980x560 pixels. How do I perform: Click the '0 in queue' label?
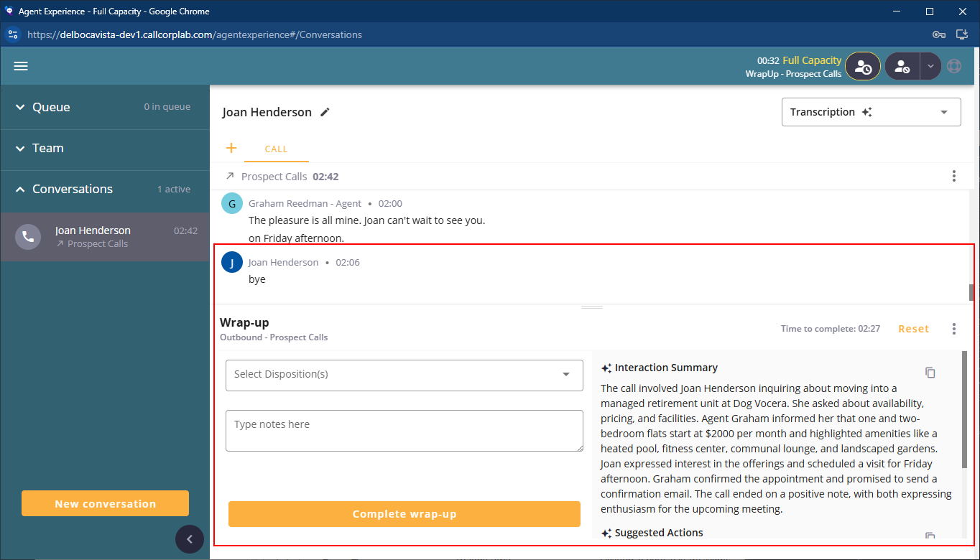click(167, 107)
